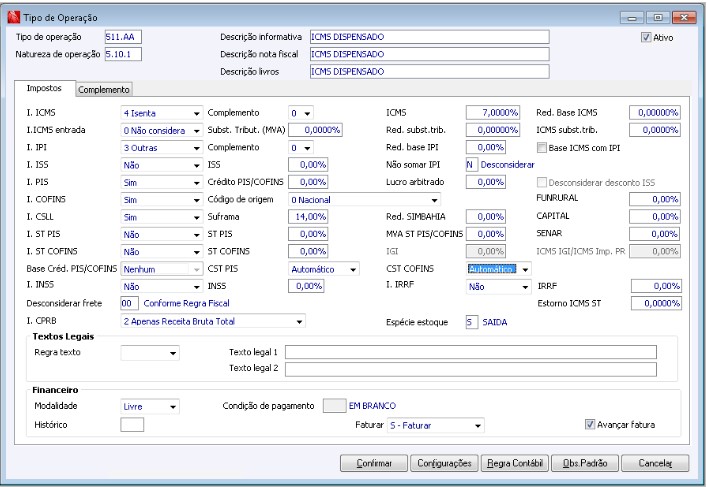
Task: Open Configurações button
Action: coord(442,463)
